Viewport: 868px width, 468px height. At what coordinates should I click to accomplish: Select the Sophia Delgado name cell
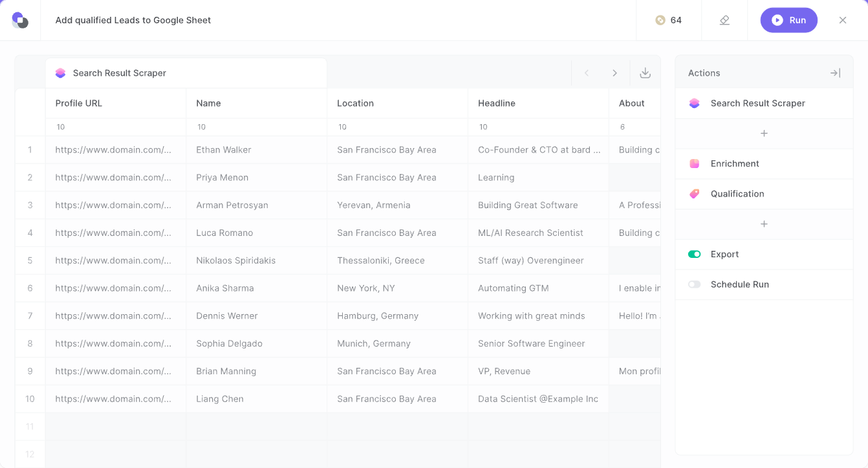coord(257,344)
